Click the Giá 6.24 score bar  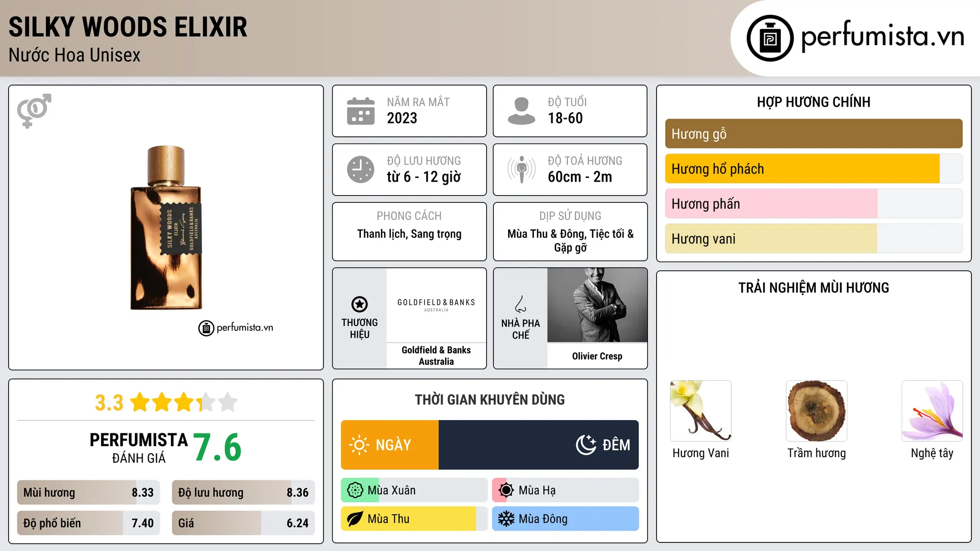pos(244,523)
